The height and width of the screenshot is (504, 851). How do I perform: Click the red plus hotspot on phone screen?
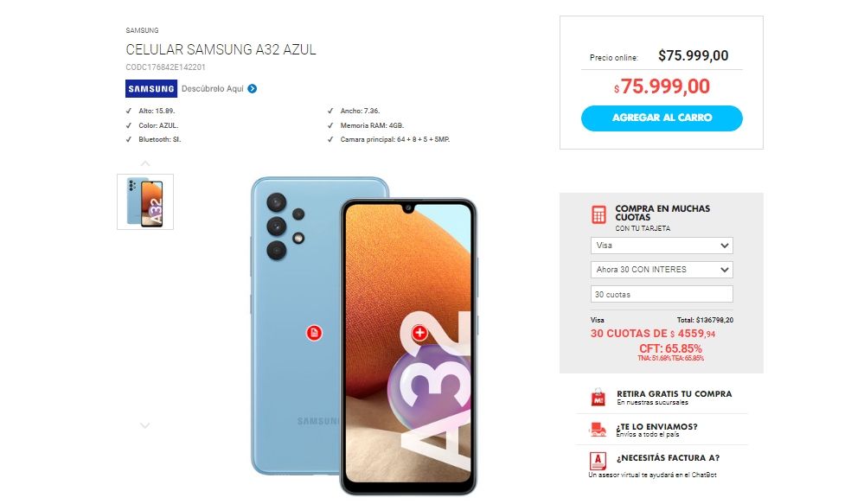pos(419,333)
